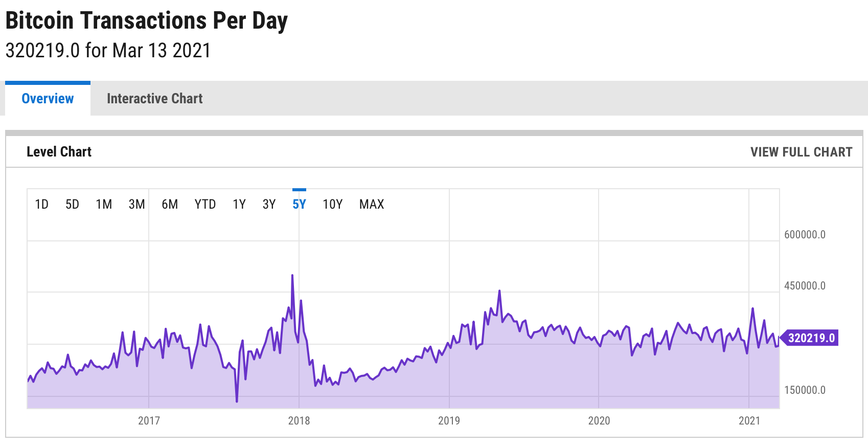Show the MAX time range

pyautogui.click(x=372, y=205)
